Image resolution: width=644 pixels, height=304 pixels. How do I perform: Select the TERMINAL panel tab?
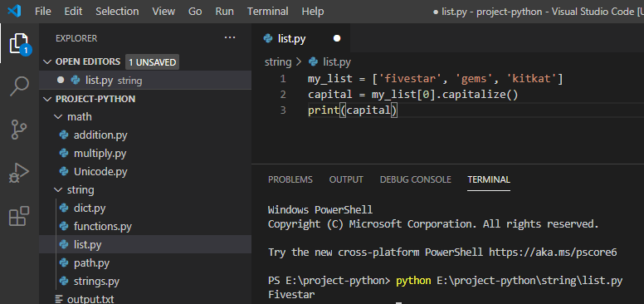pos(489,179)
